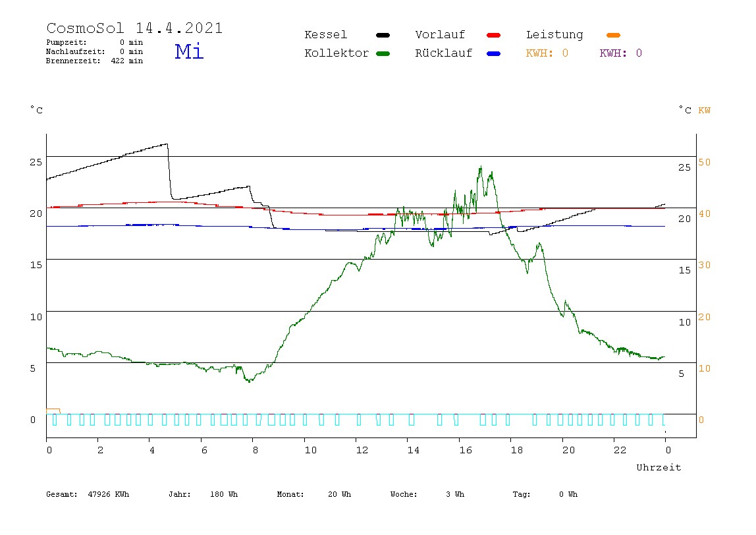
Task: Click the Brennerzeit value '422 min'
Action: (127, 61)
